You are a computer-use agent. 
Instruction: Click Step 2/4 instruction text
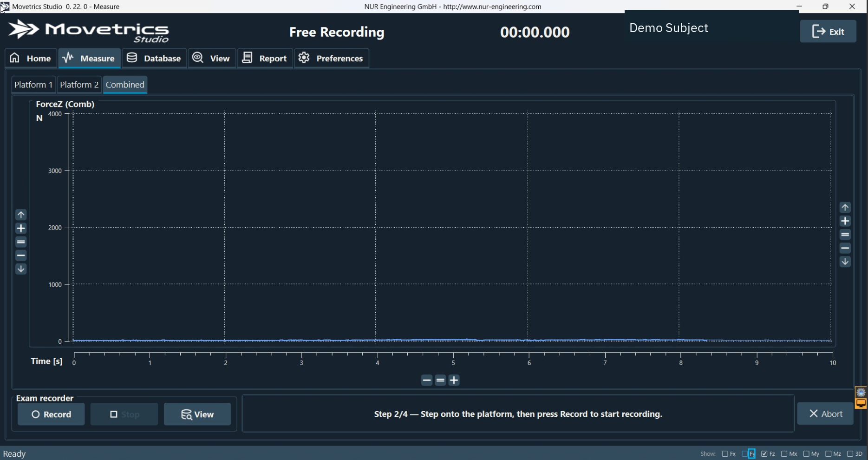coord(518,414)
